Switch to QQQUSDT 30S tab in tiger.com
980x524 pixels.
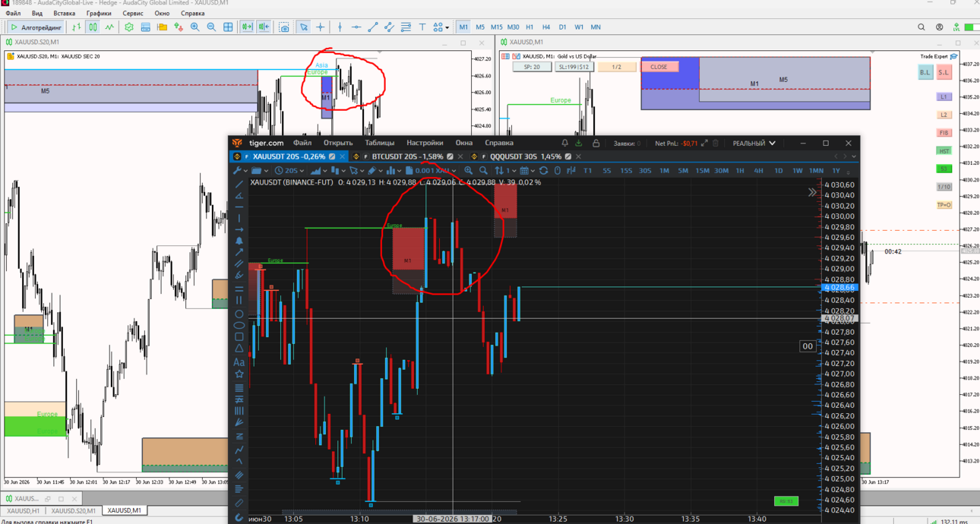[x=525, y=156]
